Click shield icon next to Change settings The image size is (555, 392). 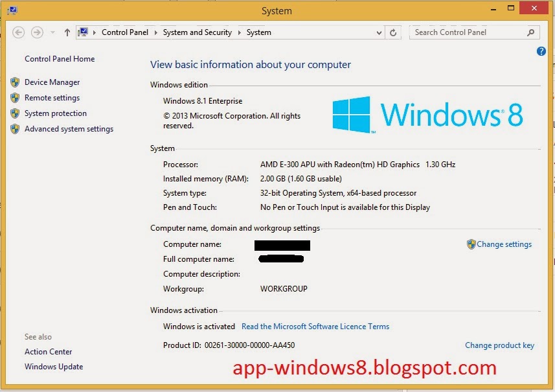click(471, 244)
